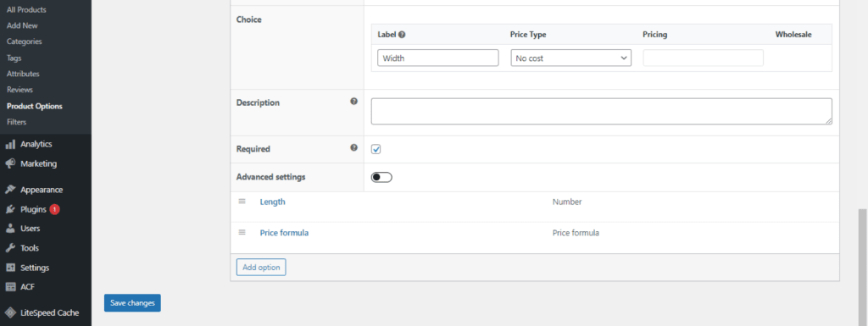Viewport: 868px width, 326px height.
Task: Grab the drag handle for Length row
Action: pos(242,202)
